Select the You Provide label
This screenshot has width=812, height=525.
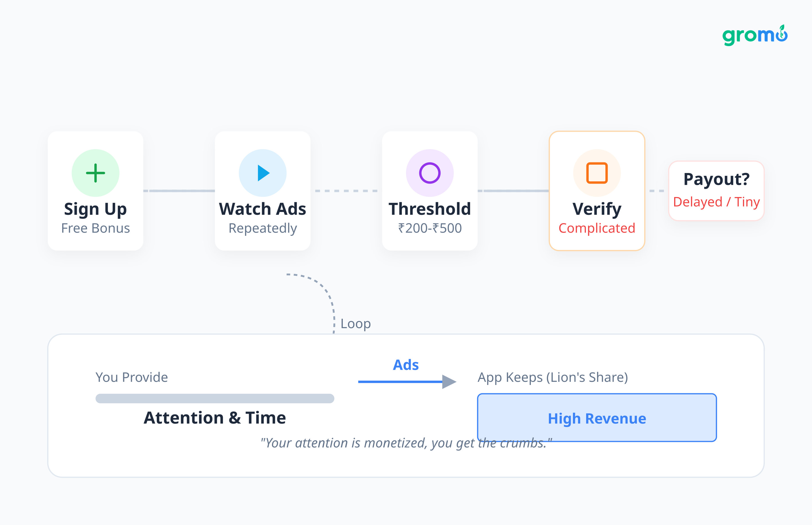[132, 377]
